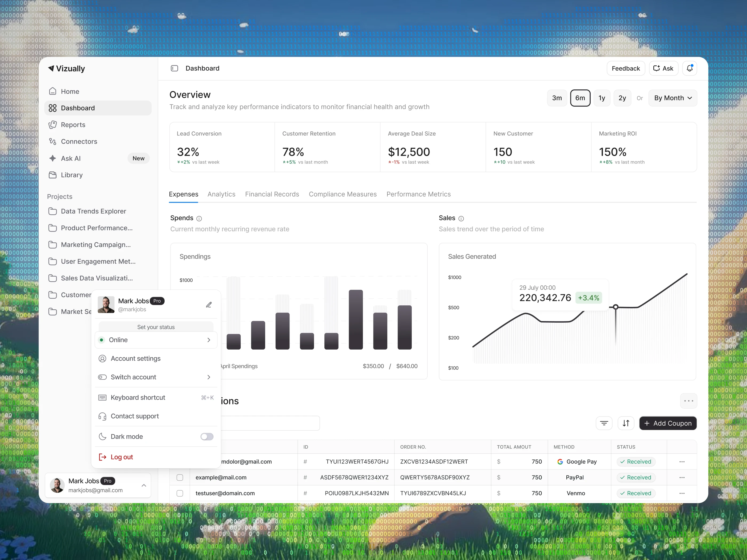Open Keyboard shortcut menu entry
The width and height of the screenshot is (747, 560).
156,398
